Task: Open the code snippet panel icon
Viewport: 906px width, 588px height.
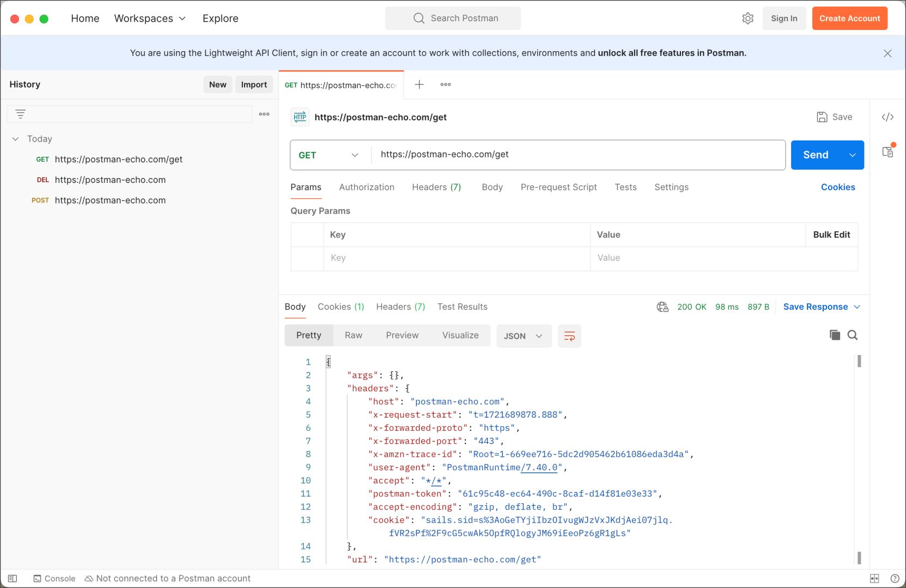Action: 887,117
